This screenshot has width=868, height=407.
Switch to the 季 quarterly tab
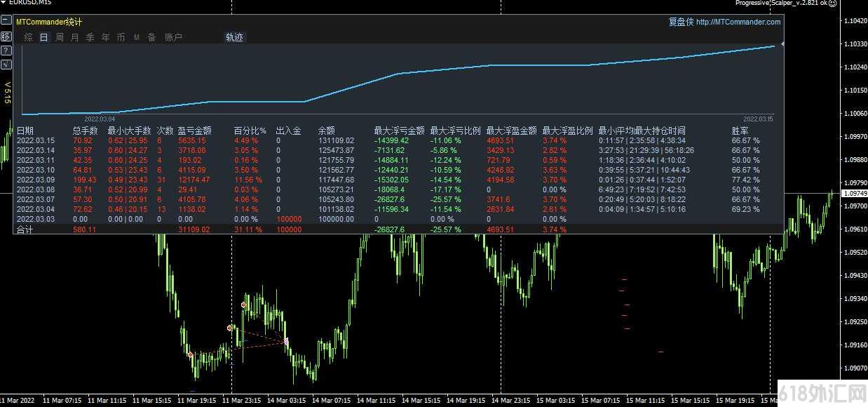pos(90,37)
